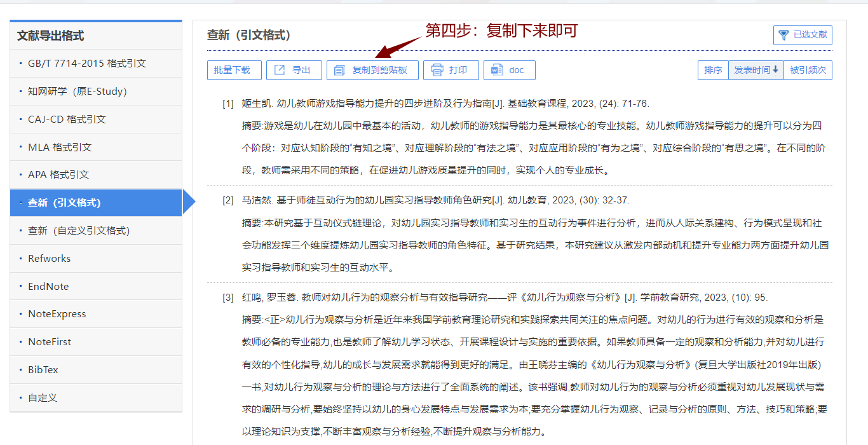Switch to MLA 格式引文
The height and width of the screenshot is (445, 868).
[x=60, y=147]
